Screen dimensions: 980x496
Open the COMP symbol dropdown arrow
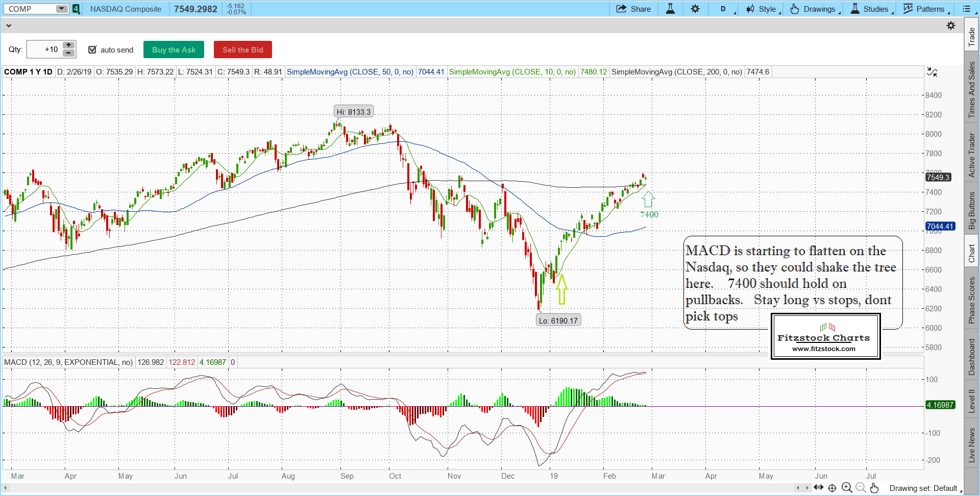(x=61, y=9)
